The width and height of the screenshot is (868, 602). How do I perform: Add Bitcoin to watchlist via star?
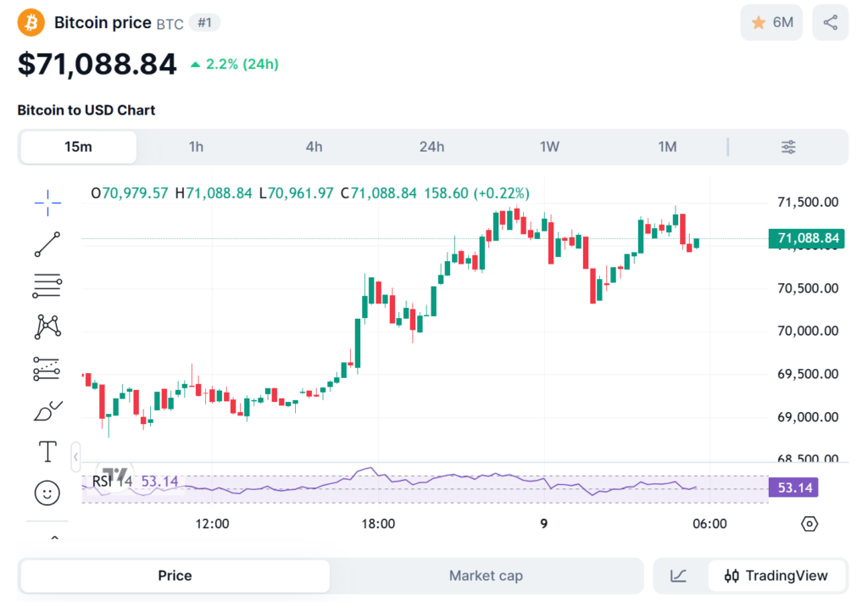click(771, 23)
